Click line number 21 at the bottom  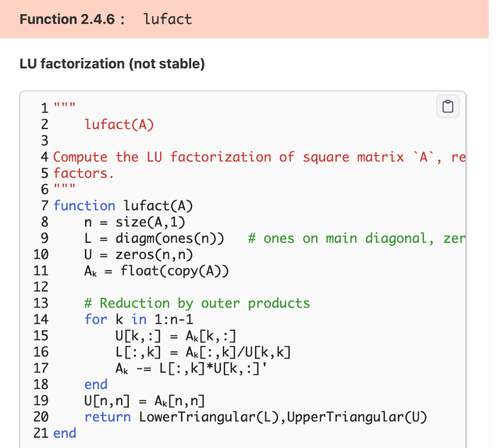[x=40, y=433]
